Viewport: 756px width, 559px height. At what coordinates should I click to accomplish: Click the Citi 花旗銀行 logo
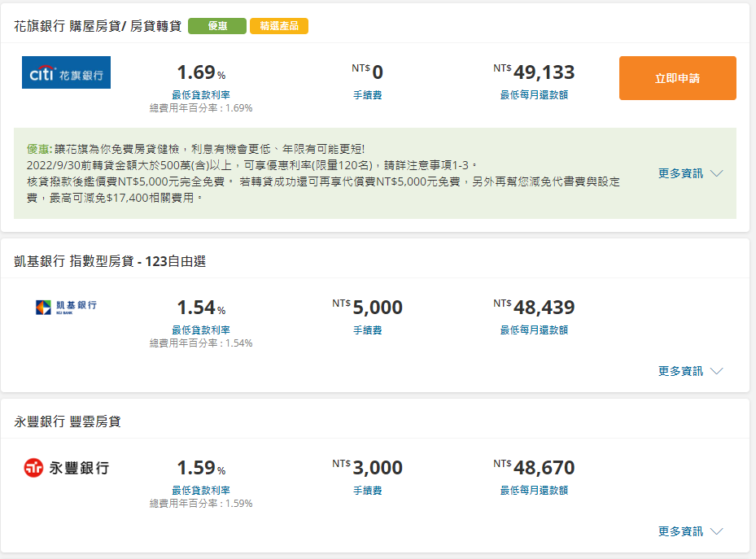(66, 72)
